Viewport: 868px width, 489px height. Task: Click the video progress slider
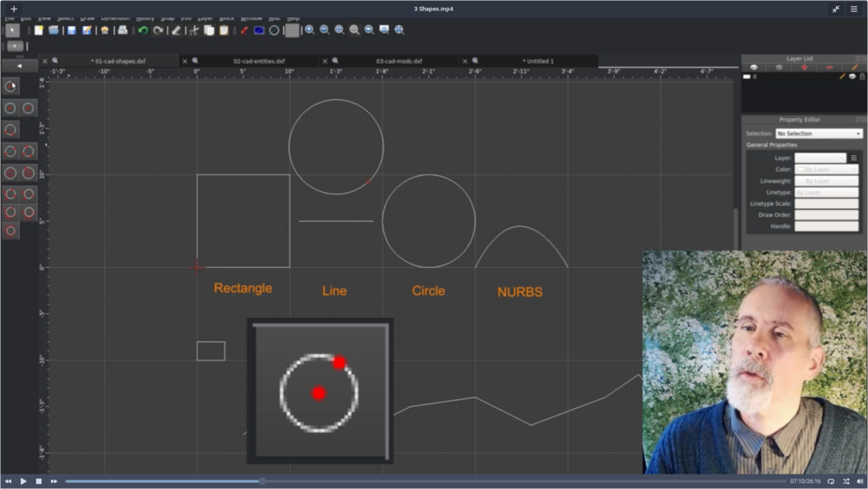[x=425, y=481]
